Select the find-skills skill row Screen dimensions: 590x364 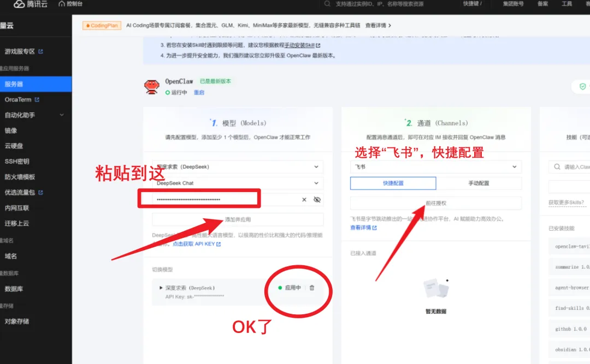pyautogui.click(x=569, y=308)
